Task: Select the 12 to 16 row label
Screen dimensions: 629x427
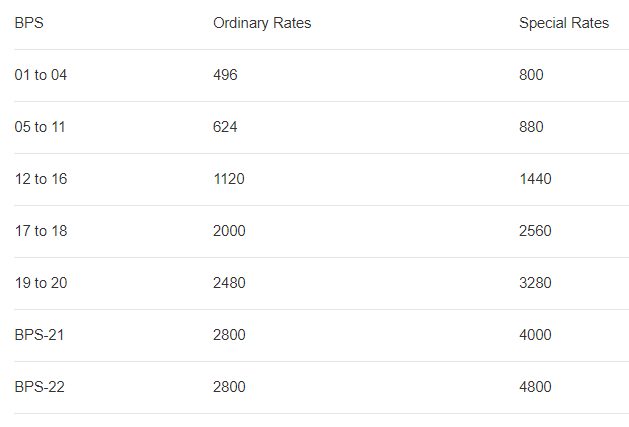Action: [40, 179]
